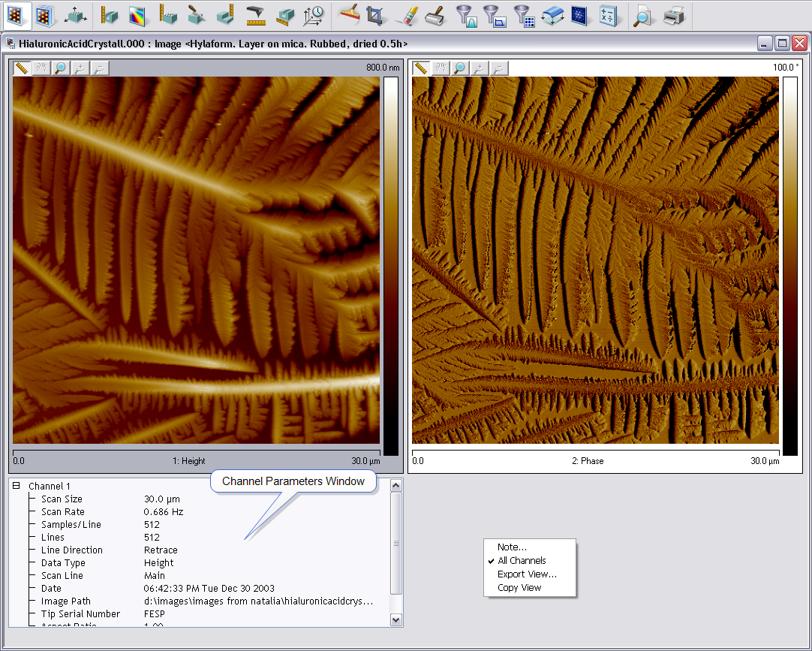Select the paint roller flatten icon
This screenshot has height=651, width=812.
tap(435, 14)
